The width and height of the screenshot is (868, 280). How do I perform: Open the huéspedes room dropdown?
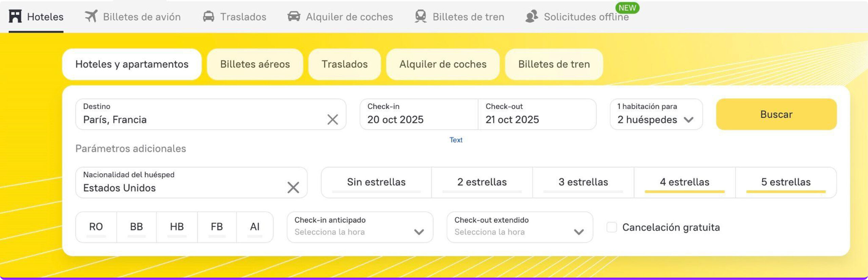[x=656, y=115]
